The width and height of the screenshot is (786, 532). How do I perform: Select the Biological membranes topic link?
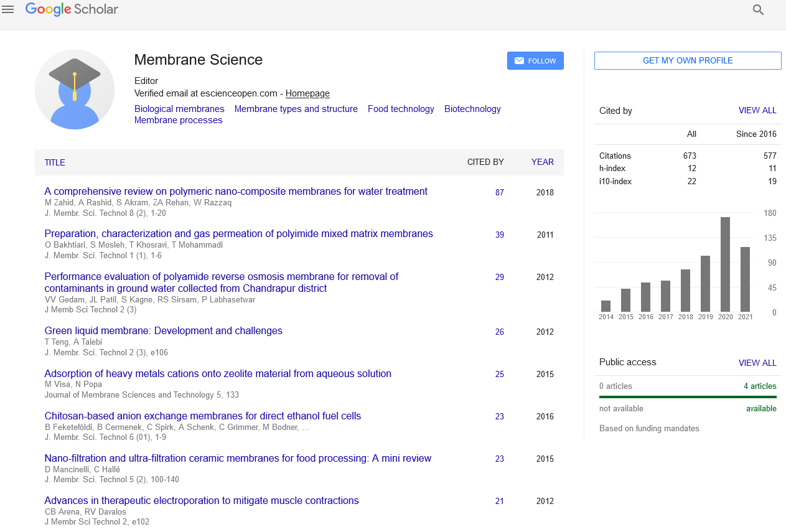click(x=179, y=109)
